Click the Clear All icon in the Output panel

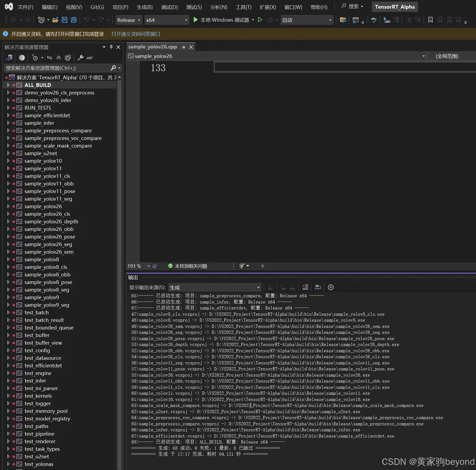point(305,287)
